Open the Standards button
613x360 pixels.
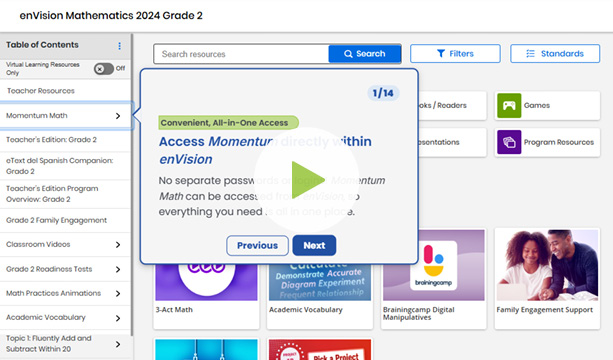(555, 54)
